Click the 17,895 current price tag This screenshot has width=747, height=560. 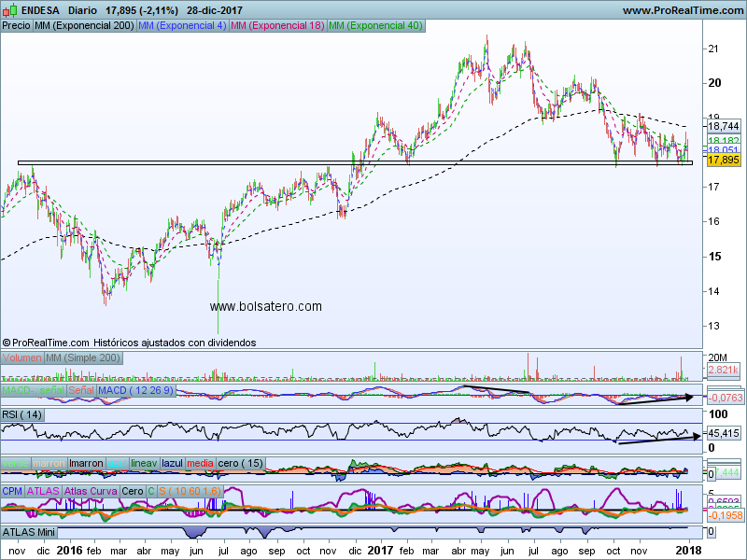724,161
